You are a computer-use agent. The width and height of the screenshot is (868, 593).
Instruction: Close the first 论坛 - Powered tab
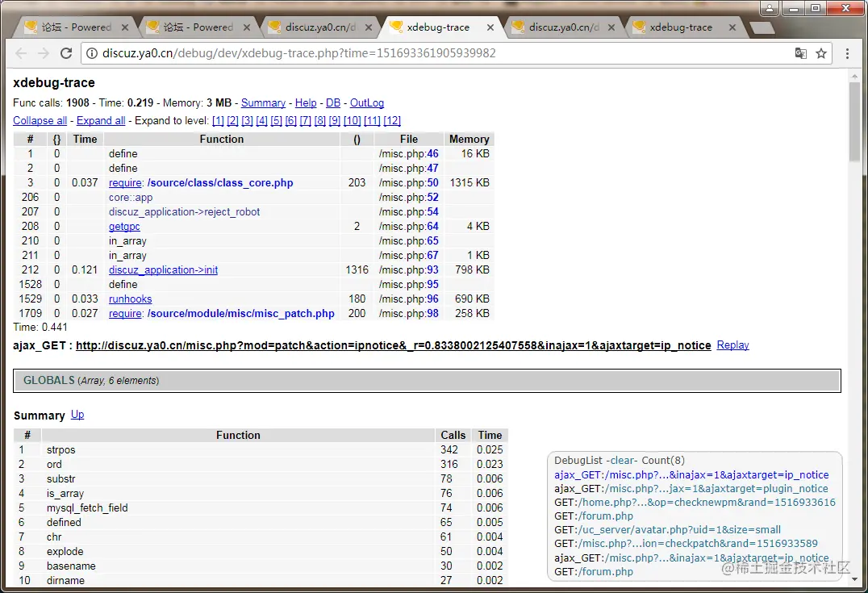coord(124,27)
